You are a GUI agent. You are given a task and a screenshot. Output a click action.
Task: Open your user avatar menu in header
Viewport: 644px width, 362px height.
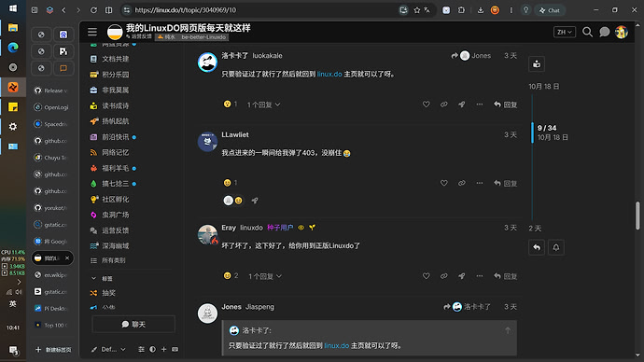[x=622, y=32]
